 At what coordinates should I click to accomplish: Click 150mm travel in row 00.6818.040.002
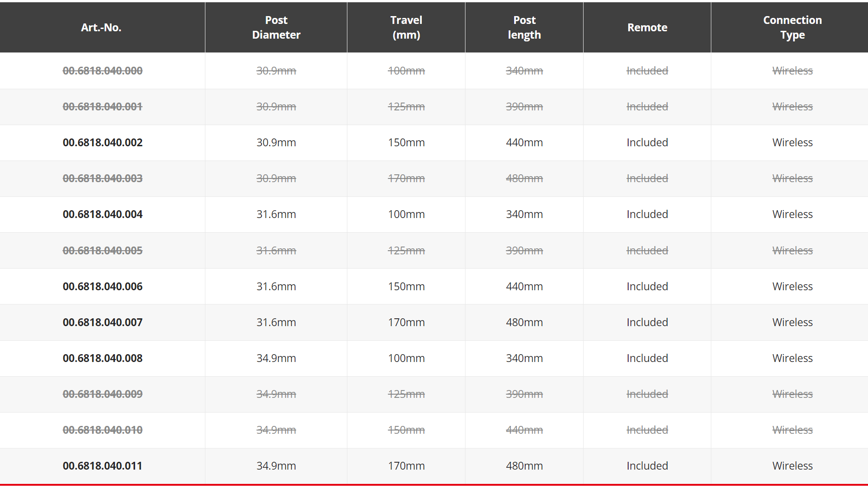(406, 143)
